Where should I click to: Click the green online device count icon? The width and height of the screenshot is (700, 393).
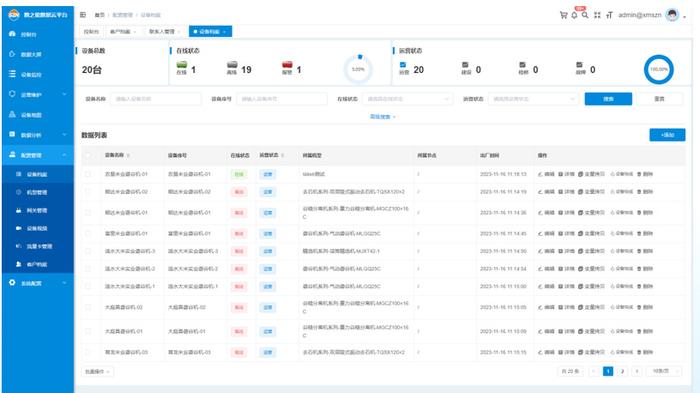182,65
